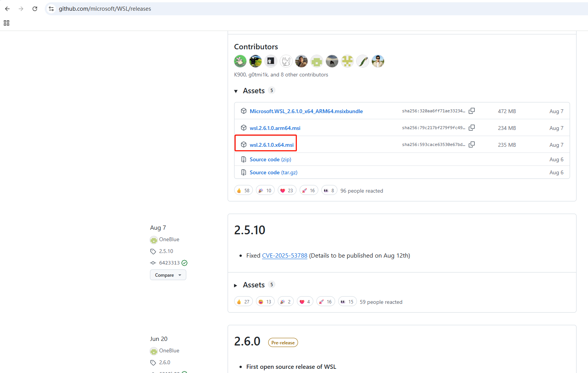Open the 2.6.0 tag link

[x=165, y=362]
